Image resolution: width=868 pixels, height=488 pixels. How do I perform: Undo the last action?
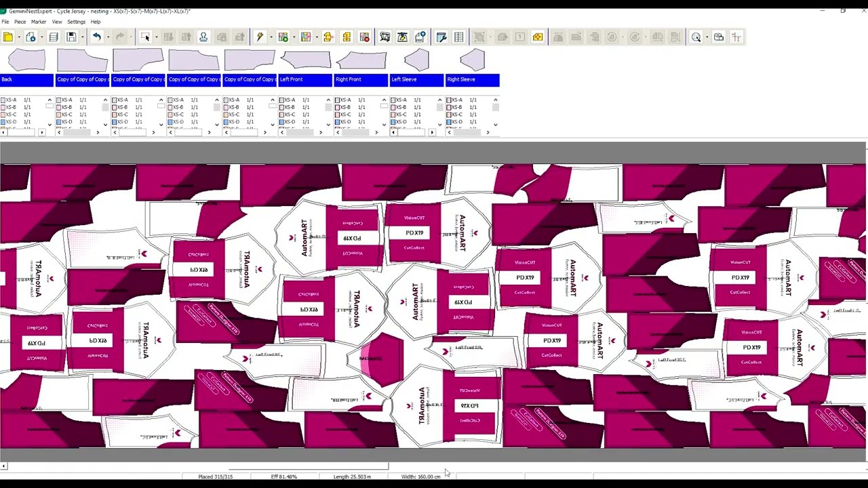pos(96,37)
